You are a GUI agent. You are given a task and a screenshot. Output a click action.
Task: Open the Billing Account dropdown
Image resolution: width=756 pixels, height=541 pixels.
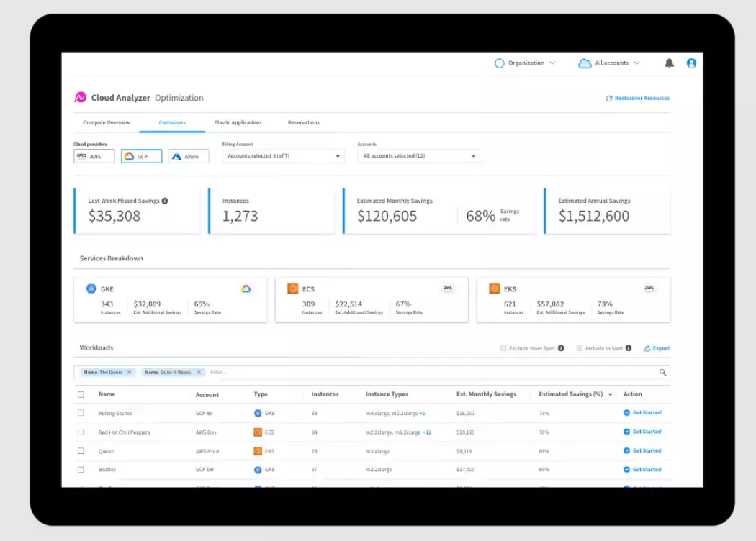283,156
